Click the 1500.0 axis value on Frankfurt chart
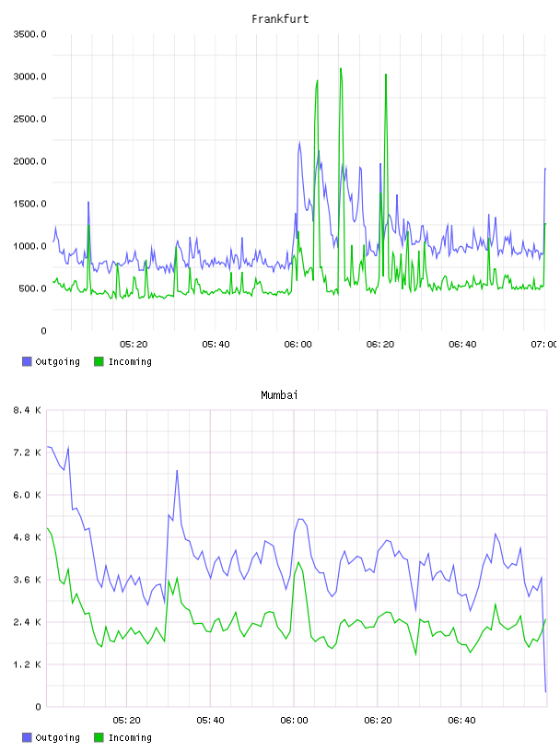This screenshot has width=560, height=752. point(29,204)
